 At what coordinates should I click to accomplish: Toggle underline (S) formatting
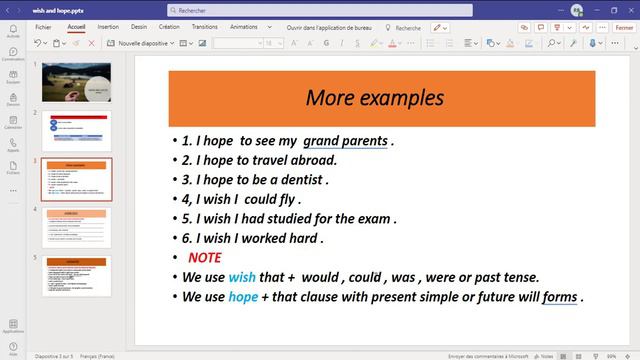pos(358,43)
